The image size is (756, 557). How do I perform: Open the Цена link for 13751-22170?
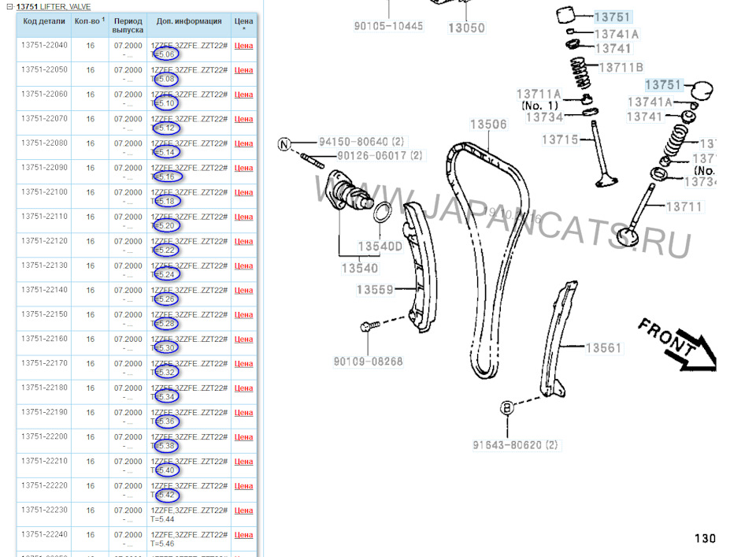tap(243, 364)
